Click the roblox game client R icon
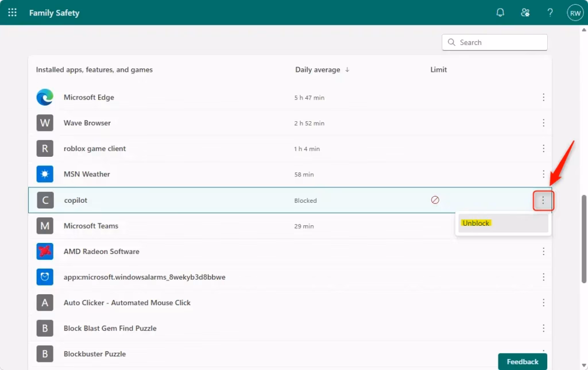588x370 pixels. click(45, 148)
